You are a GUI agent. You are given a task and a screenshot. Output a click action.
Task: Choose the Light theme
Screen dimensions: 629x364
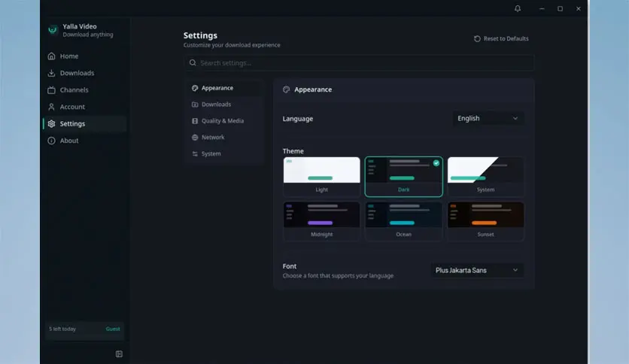pos(322,177)
